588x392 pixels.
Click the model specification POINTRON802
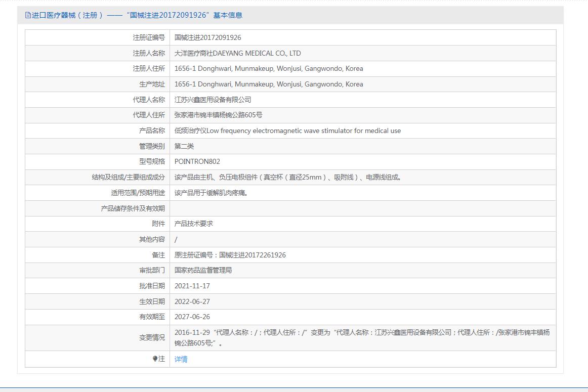[197, 162]
